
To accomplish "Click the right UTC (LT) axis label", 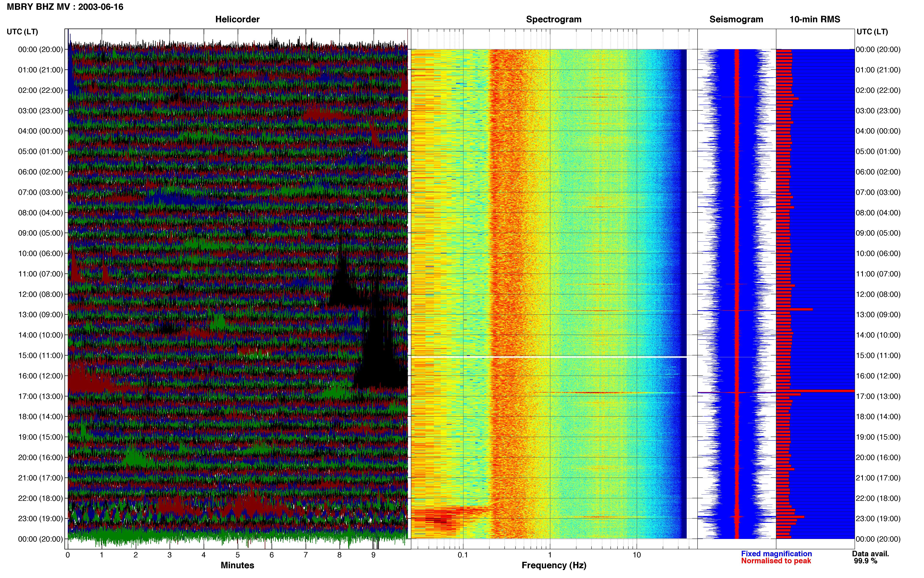I will 872,32.
